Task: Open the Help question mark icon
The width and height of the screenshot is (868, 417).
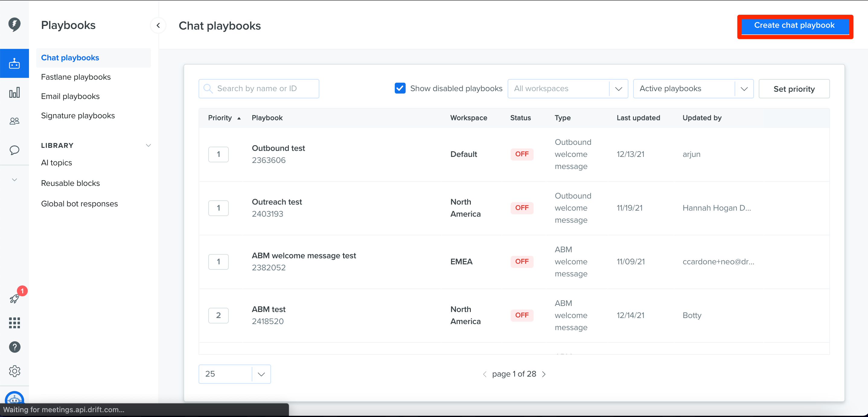Action: point(14,347)
